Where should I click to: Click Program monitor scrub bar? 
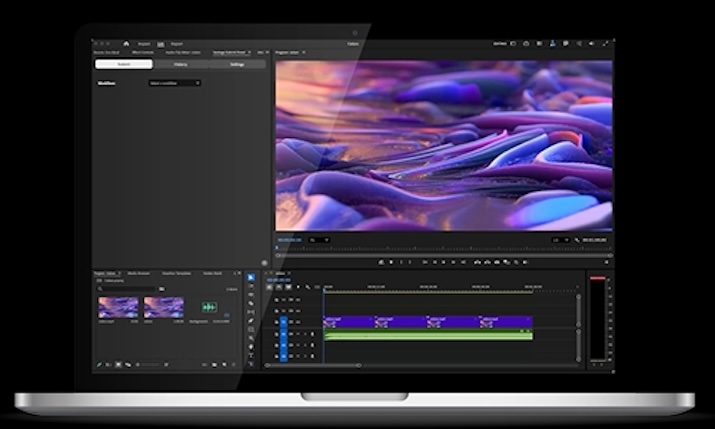(x=444, y=255)
